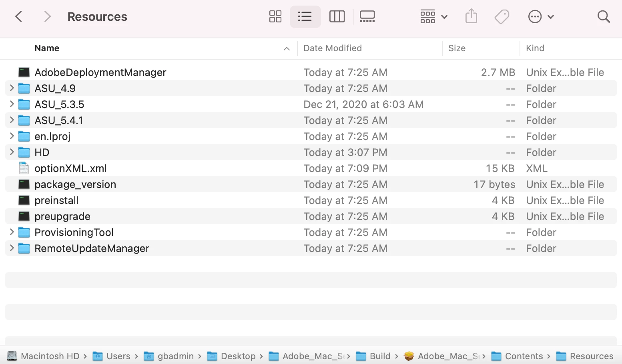
Task: Select the preupgrade file name
Action: click(62, 216)
